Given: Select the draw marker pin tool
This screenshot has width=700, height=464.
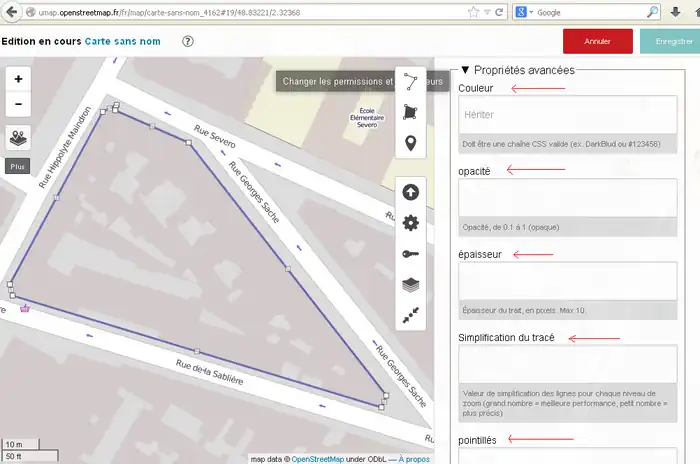Looking at the screenshot, I should click(x=410, y=144).
